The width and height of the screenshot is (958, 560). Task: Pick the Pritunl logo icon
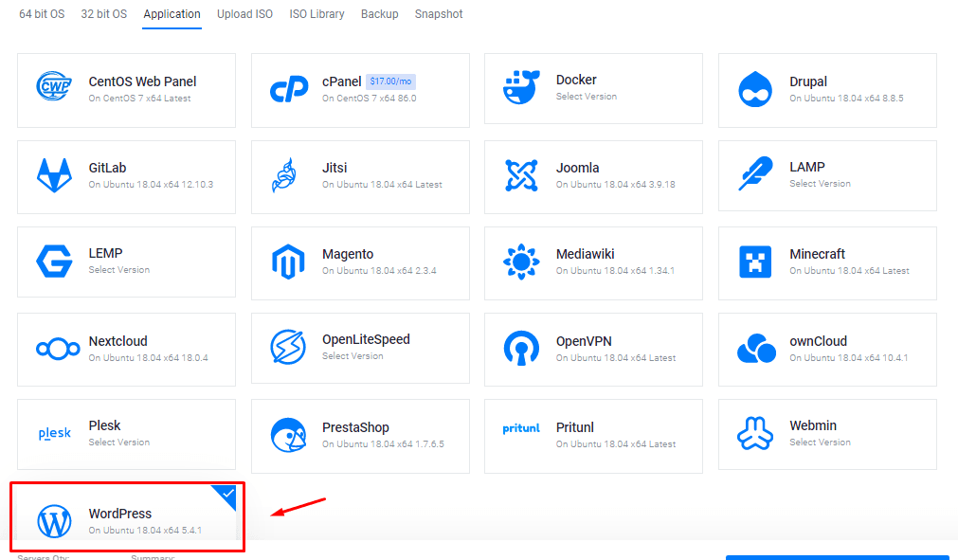click(x=521, y=428)
